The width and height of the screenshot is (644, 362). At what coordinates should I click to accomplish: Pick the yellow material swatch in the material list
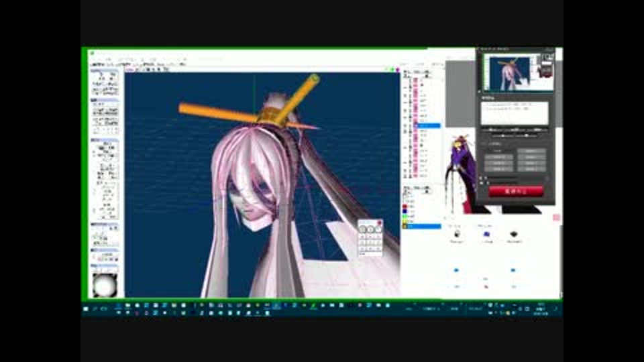[405, 221]
